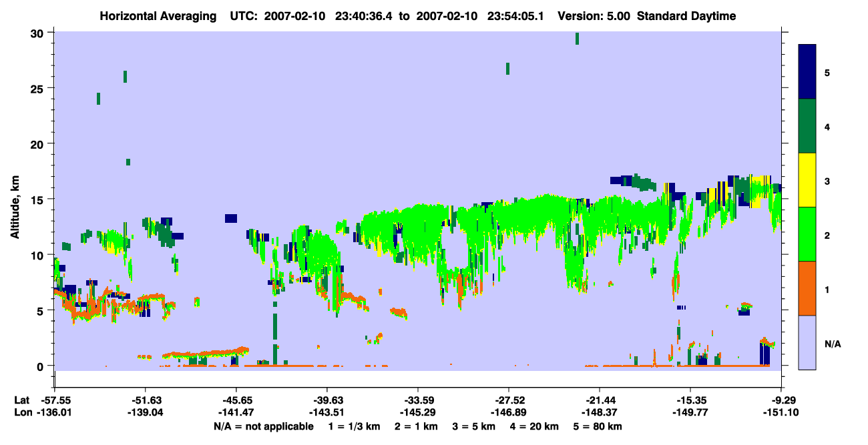Click 'N/A = not applicable' legend text

263,426
